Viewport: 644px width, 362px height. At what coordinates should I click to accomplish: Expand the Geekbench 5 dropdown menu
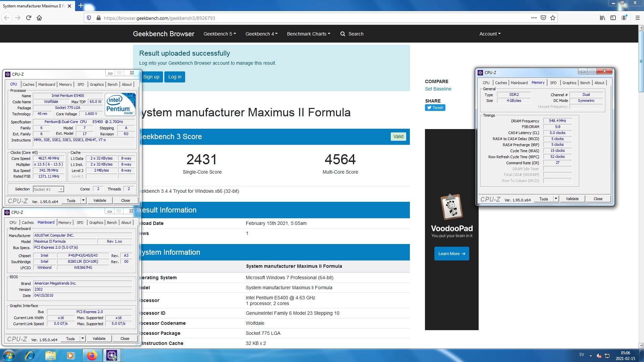(x=220, y=34)
